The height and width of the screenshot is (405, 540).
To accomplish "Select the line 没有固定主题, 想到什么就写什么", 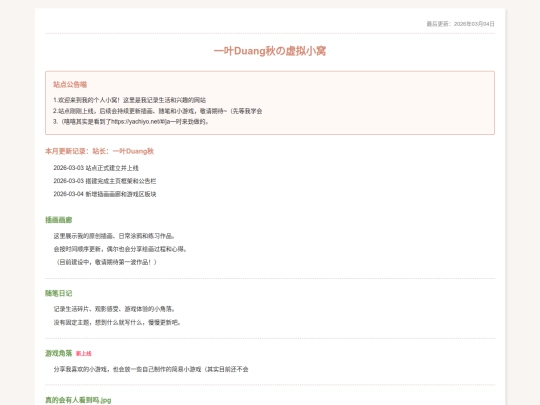I will (117, 322).
